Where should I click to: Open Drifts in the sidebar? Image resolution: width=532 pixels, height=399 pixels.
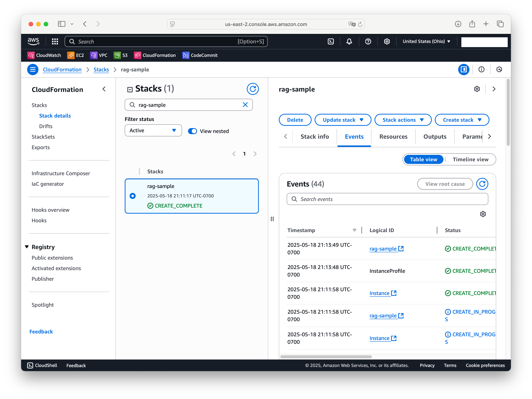[46, 126]
